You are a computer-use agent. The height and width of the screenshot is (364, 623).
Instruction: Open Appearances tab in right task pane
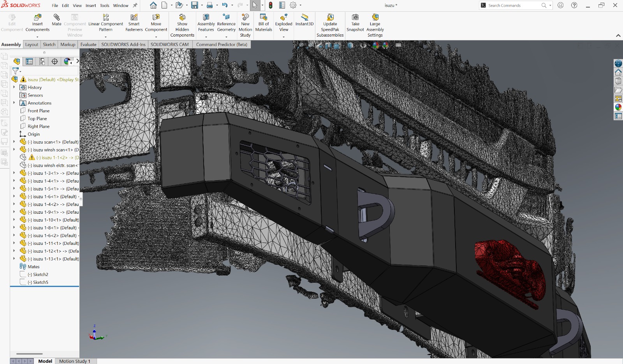coord(618,107)
